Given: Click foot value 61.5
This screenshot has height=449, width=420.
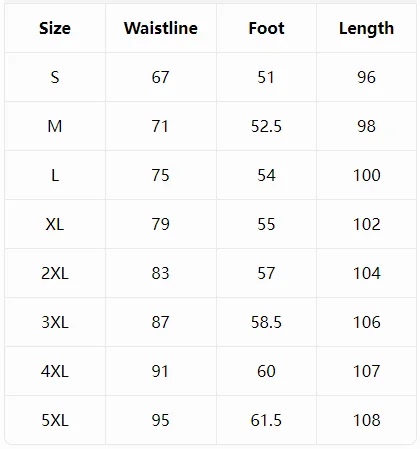Looking at the screenshot, I should pyautogui.click(x=266, y=420).
